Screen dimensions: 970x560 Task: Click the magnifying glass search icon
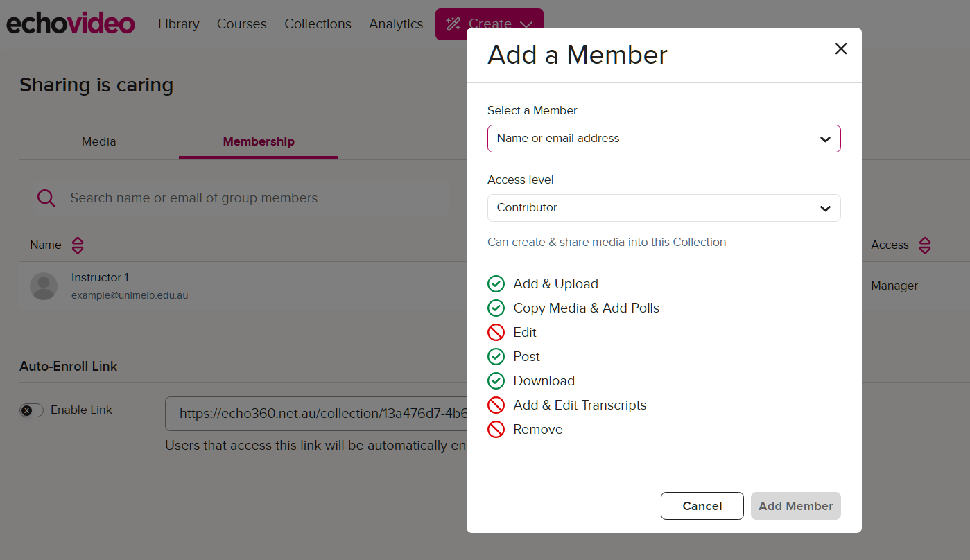(x=46, y=198)
